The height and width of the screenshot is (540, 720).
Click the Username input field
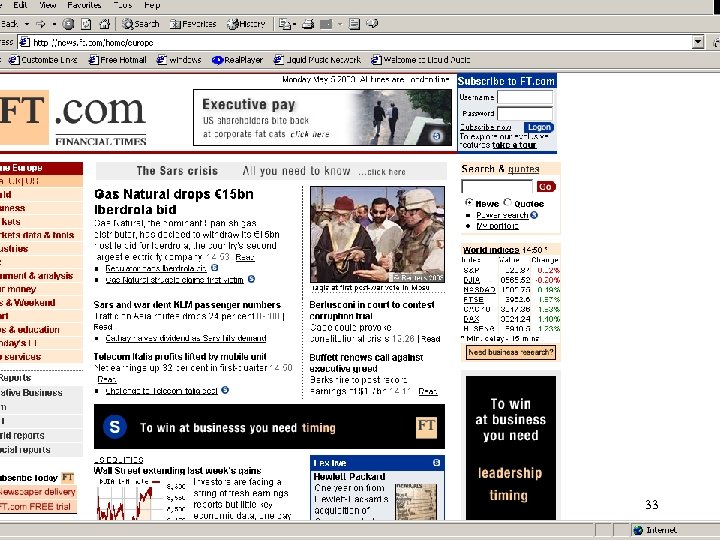(525, 97)
